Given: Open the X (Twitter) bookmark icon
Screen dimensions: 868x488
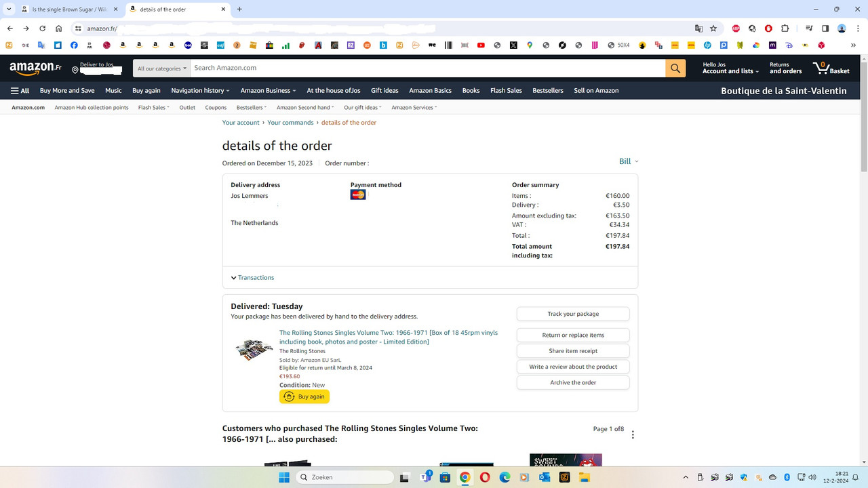Looking at the screenshot, I should [x=513, y=45].
